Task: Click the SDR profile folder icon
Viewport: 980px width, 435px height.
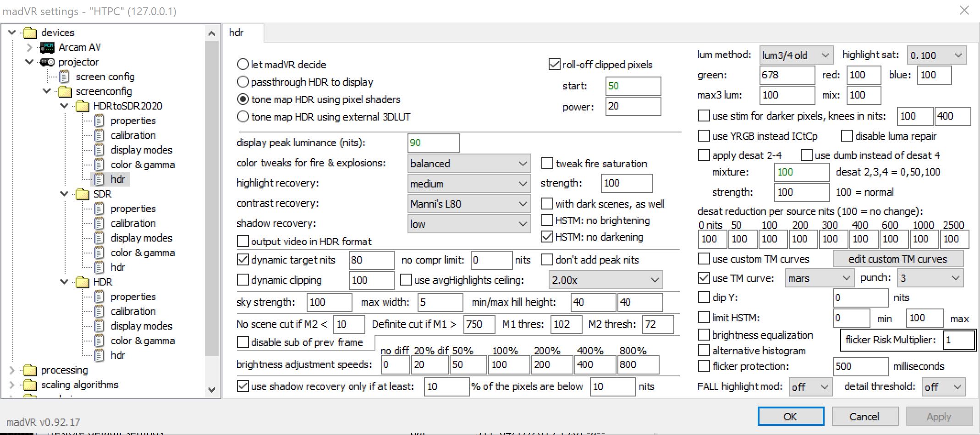Action: point(83,194)
